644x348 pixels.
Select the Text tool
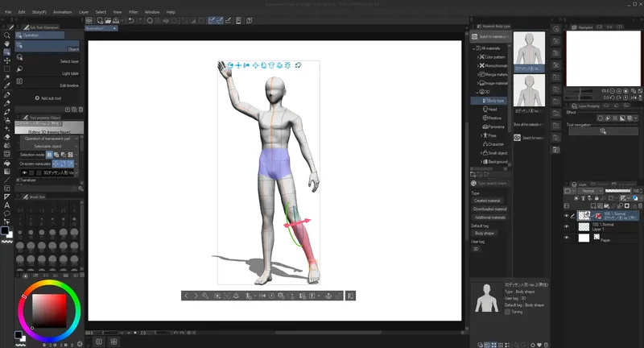point(6,205)
